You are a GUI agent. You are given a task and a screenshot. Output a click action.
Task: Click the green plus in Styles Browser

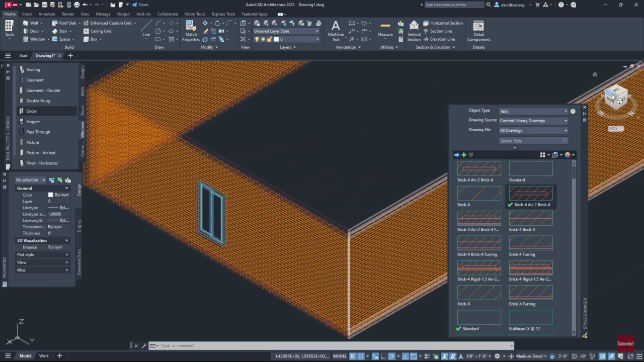pyautogui.click(x=464, y=155)
